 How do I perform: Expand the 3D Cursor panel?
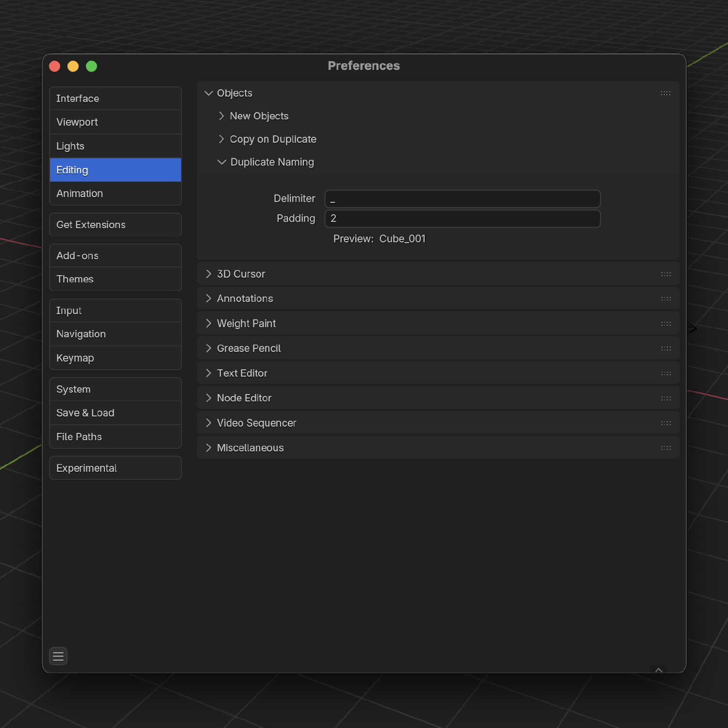[x=209, y=274]
